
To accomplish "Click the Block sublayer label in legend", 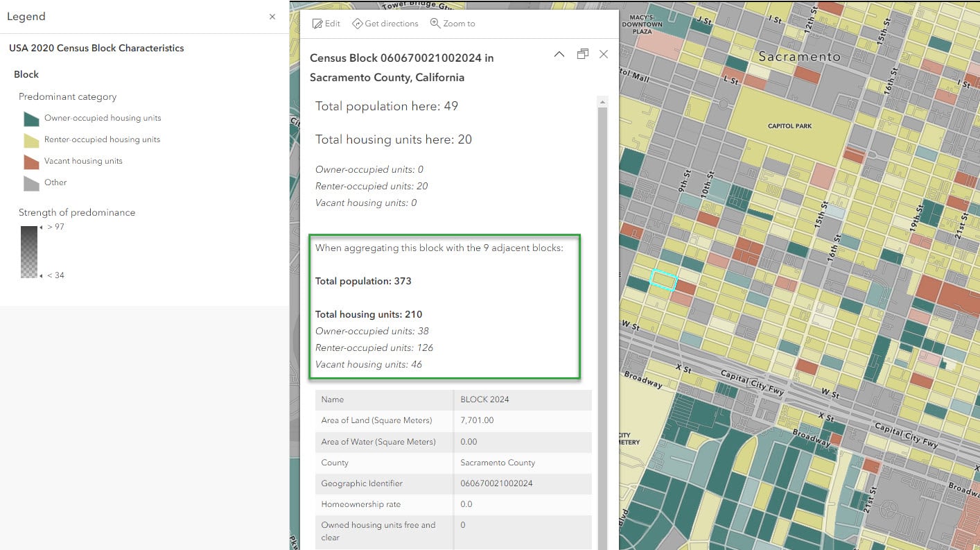I will (x=26, y=74).
